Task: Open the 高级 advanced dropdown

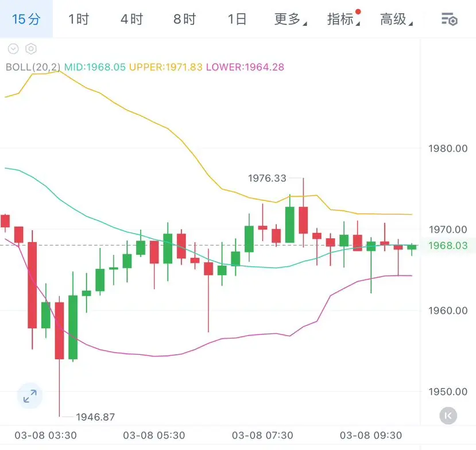Action: 396,19
